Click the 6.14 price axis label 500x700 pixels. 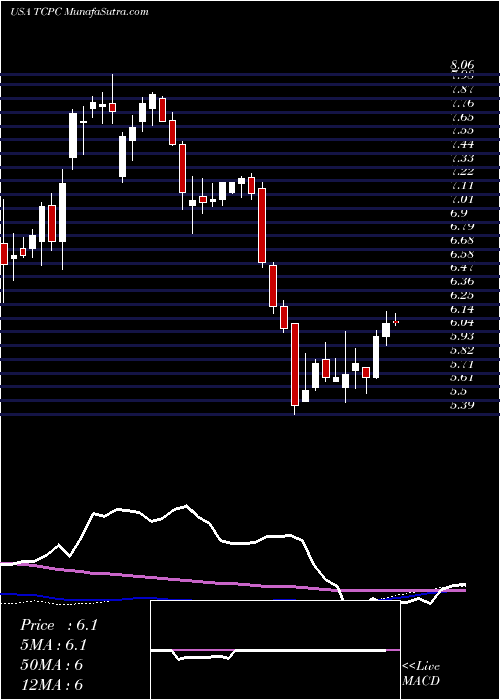463,309
